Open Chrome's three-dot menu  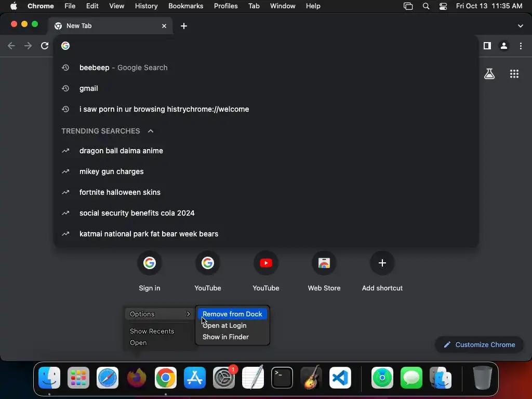[521, 46]
